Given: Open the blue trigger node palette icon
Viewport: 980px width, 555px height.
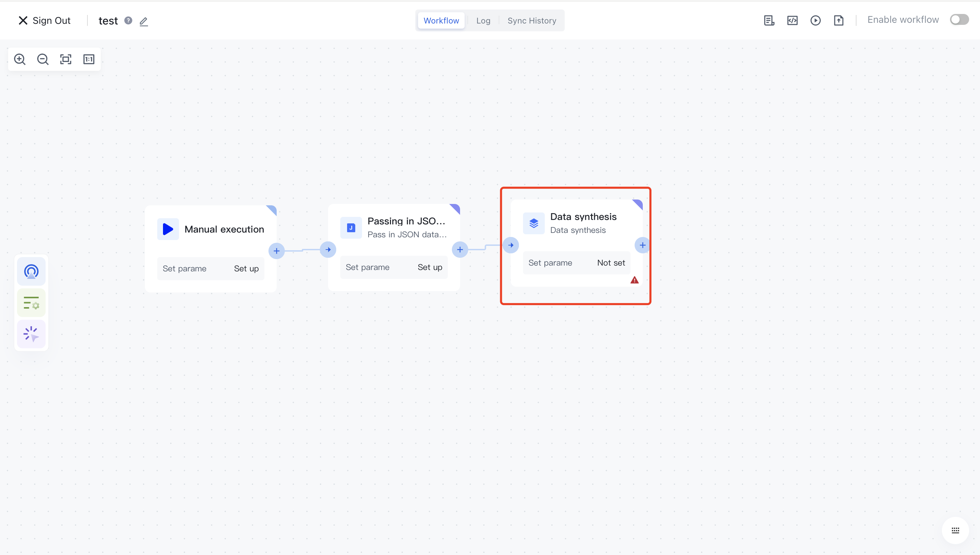Looking at the screenshot, I should point(31,271).
